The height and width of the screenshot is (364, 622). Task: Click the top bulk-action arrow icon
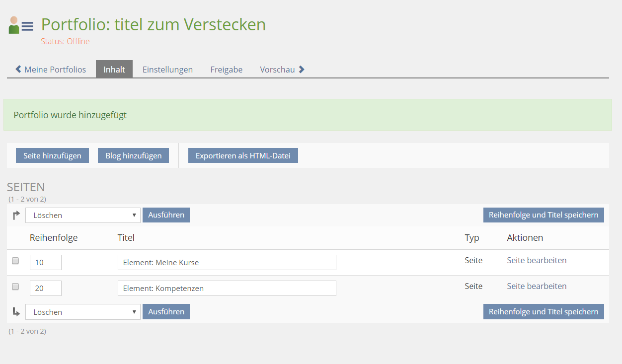click(16, 215)
